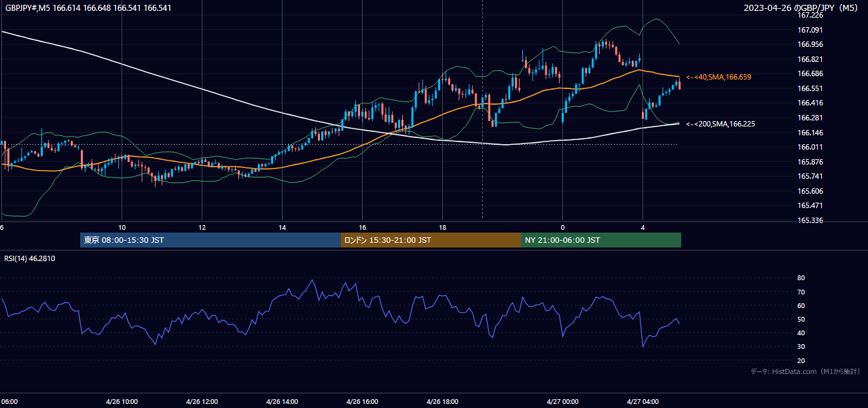The height and width of the screenshot is (408, 868).
Task: Click the 4/26 14:00 date label
Action: 282,401
